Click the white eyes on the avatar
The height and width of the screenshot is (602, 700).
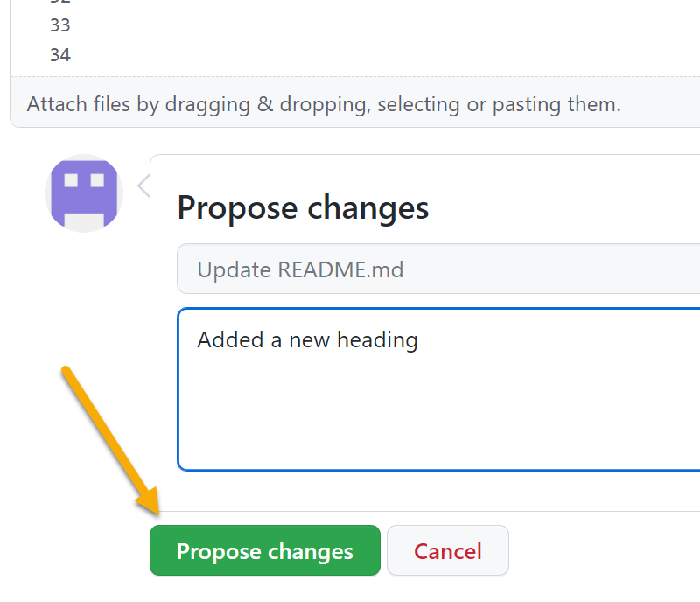[x=84, y=180]
